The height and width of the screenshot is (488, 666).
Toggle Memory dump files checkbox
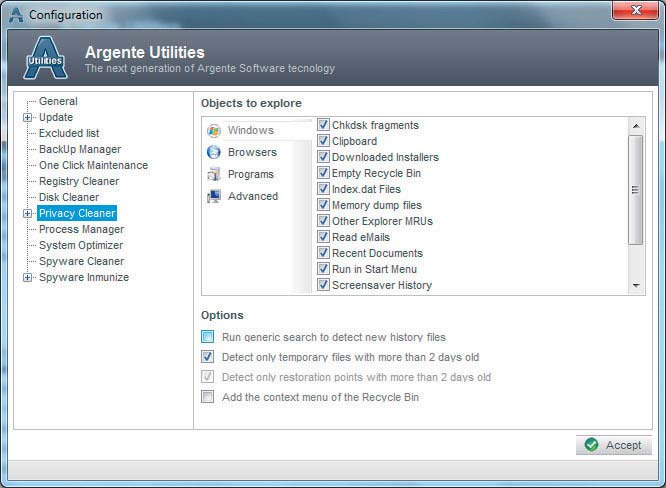pyautogui.click(x=323, y=205)
